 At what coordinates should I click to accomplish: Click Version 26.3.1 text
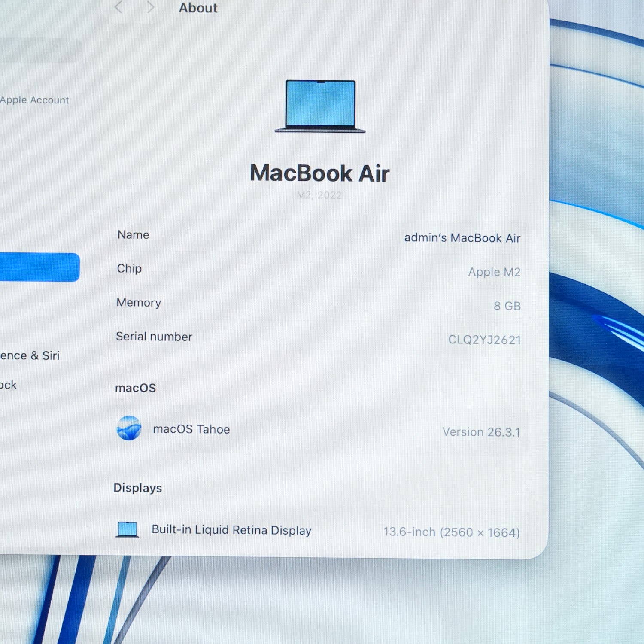tap(481, 432)
